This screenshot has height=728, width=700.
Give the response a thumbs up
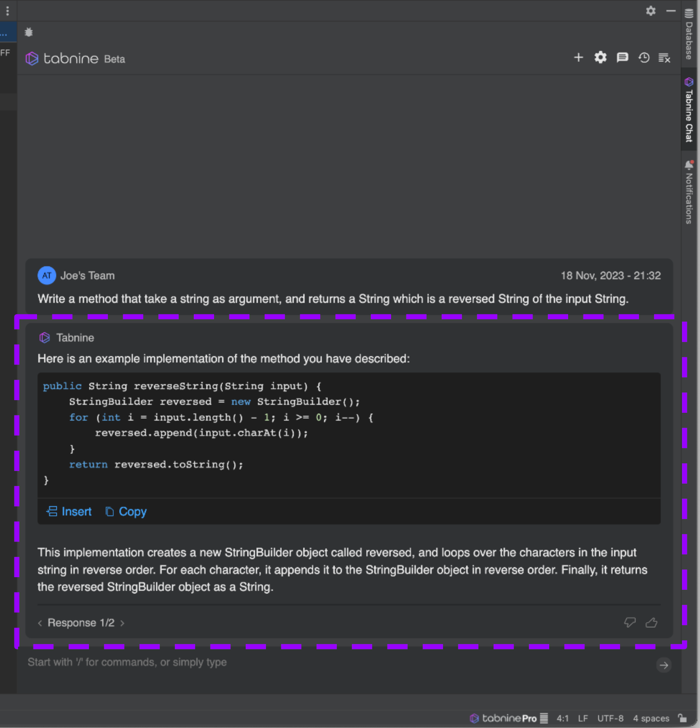pyautogui.click(x=651, y=623)
